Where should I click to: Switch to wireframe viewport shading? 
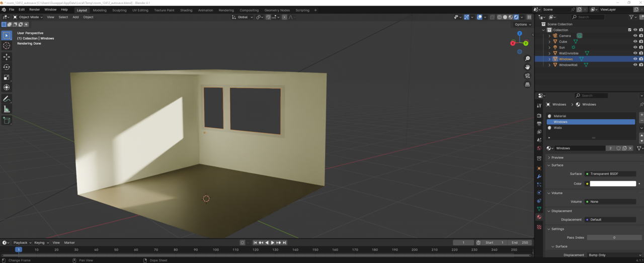click(x=500, y=17)
